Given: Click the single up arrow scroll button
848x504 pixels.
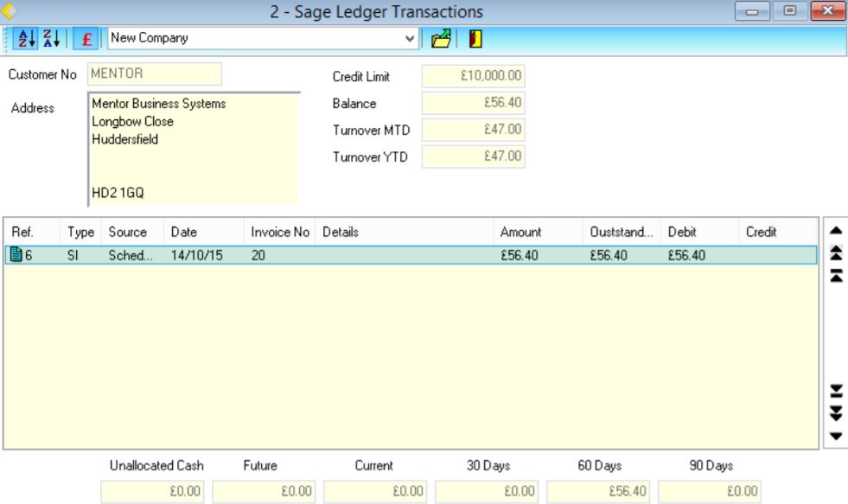Looking at the screenshot, I should click(x=836, y=231).
